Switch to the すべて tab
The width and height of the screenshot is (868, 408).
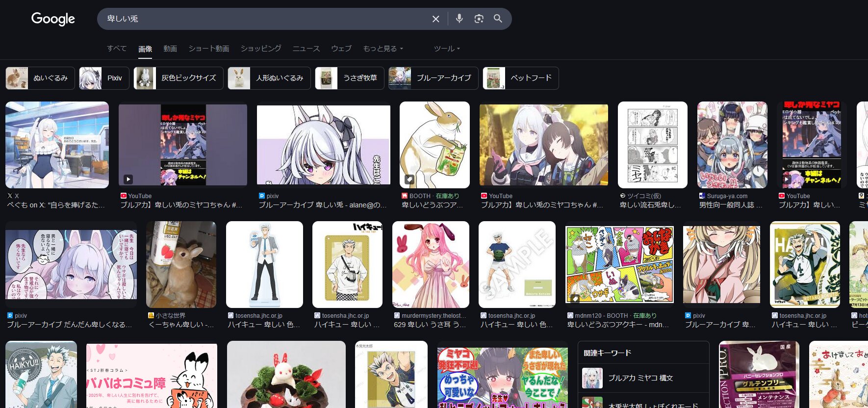[x=117, y=48]
